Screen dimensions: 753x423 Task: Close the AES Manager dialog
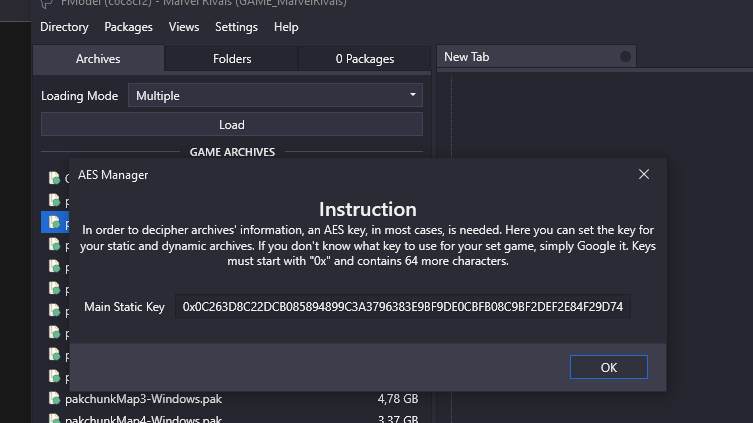pos(644,174)
